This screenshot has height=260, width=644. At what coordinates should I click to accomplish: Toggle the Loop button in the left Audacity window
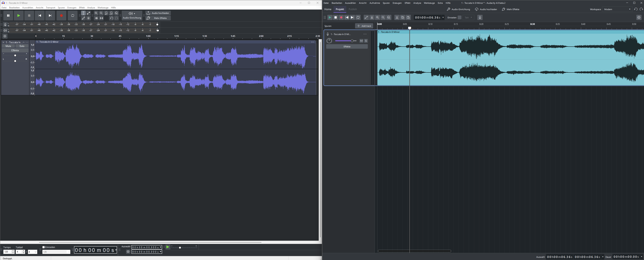tap(72, 16)
